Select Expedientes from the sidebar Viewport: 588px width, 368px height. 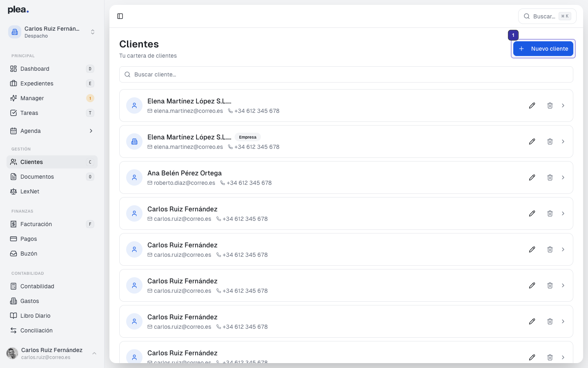37,83
